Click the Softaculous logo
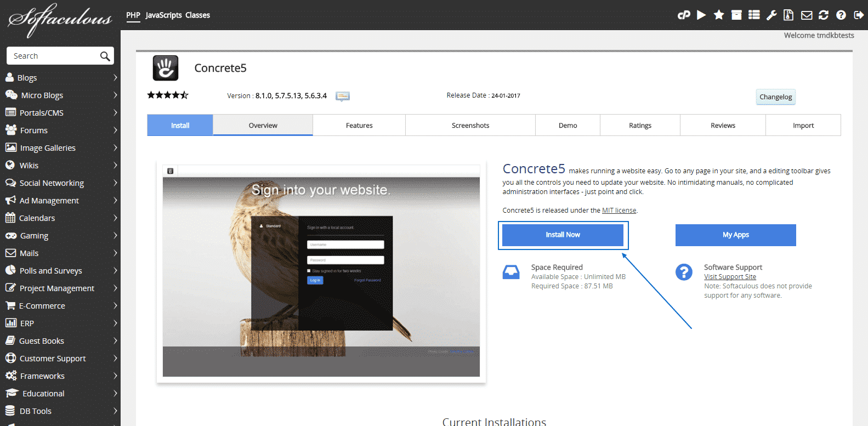The height and width of the screenshot is (426, 868). 60,20
